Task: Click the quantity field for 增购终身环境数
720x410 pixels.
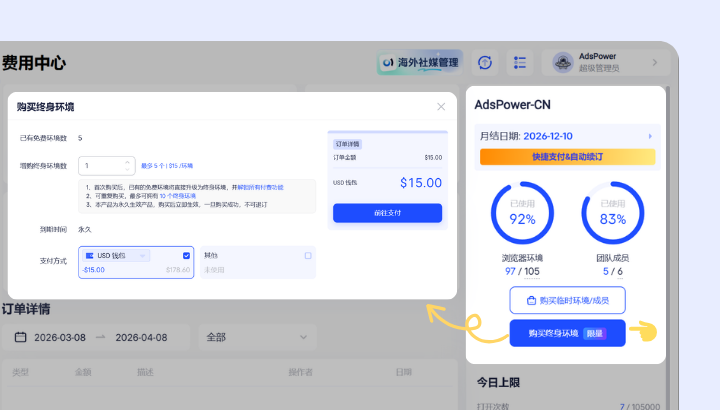Action: click(107, 166)
